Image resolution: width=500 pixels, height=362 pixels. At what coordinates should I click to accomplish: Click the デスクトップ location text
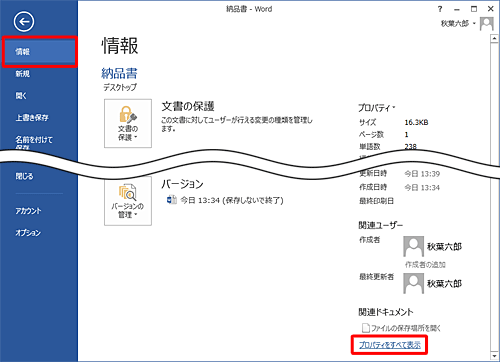tap(120, 87)
